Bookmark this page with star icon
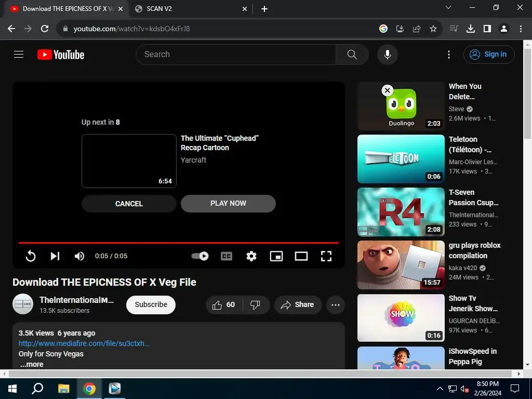Viewport: 532px width, 399px height. [x=433, y=29]
